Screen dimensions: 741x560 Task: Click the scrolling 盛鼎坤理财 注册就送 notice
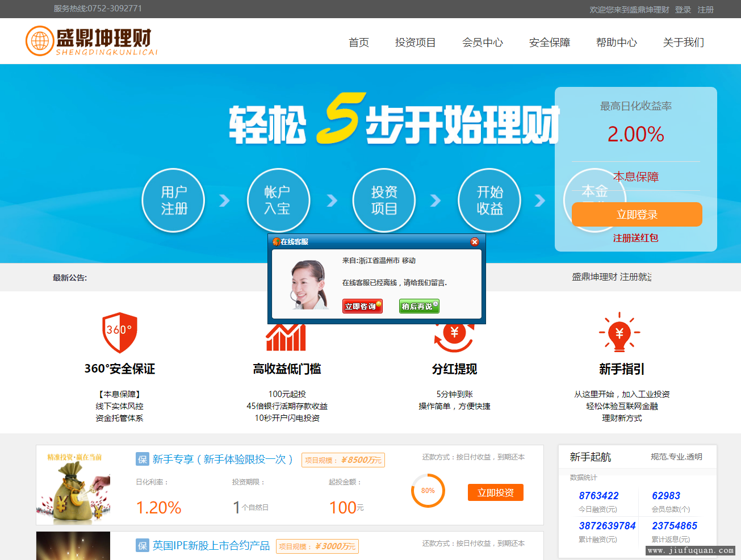coord(612,277)
